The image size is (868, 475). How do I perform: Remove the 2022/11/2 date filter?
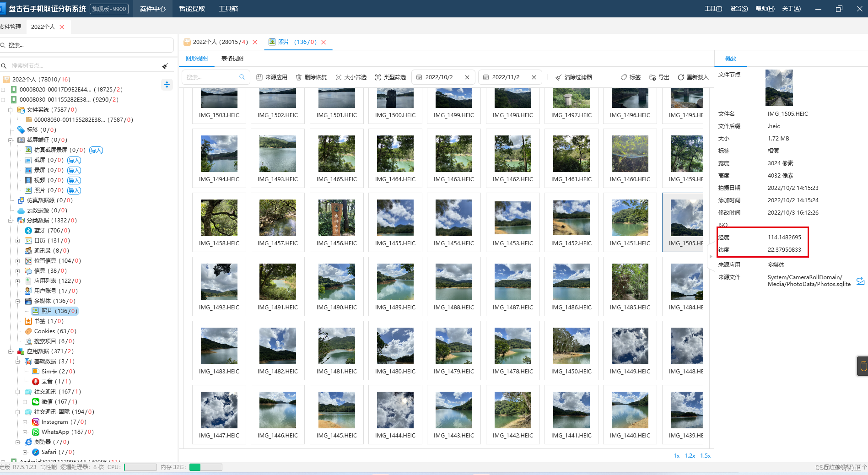click(534, 77)
